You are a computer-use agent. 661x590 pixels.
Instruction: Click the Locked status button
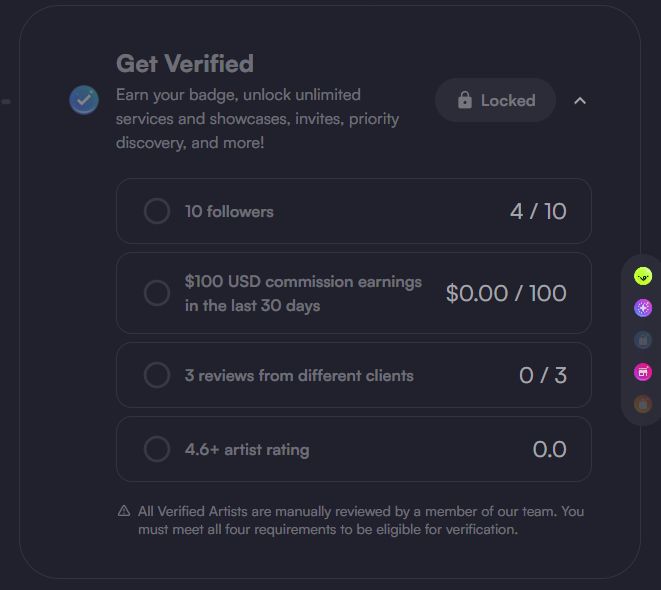pyautogui.click(x=495, y=100)
